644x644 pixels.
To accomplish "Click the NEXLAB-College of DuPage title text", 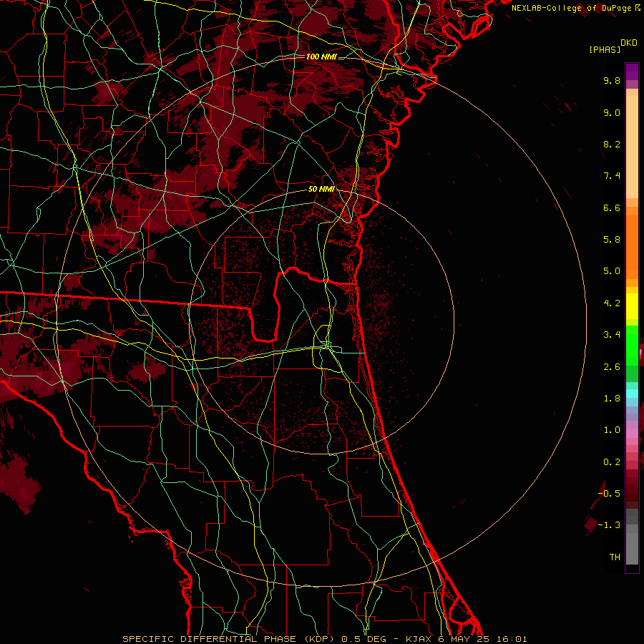I will [x=572, y=8].
